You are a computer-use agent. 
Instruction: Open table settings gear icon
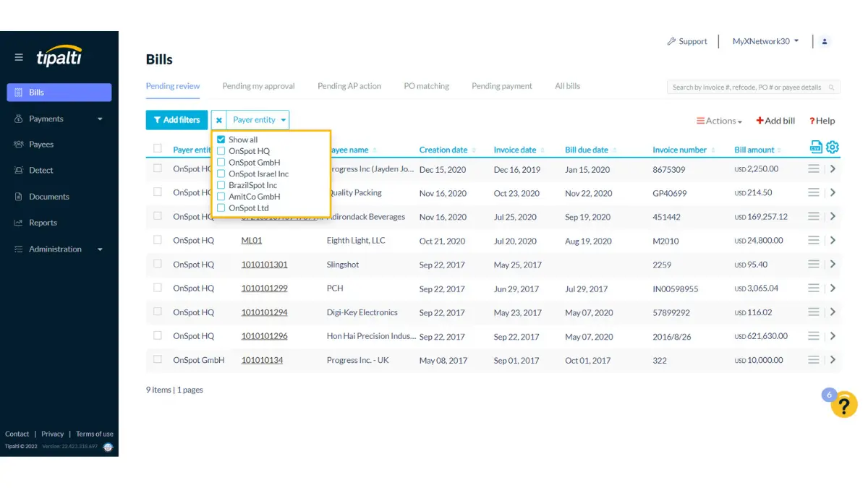point(833,147)
